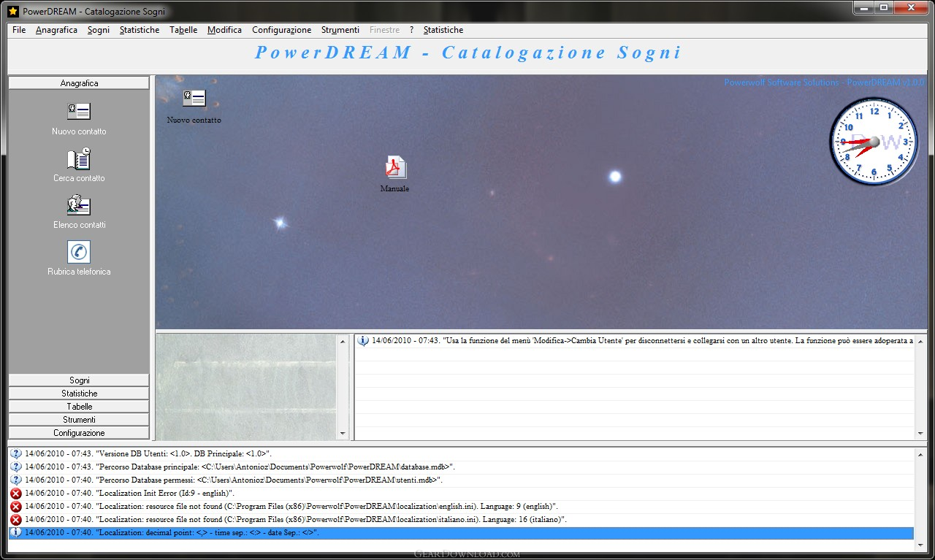The width and height of the screenshot is (935, 560).
Task: Click the icon on the 'Percorso Database principale' row
Action: pos(16,467)
